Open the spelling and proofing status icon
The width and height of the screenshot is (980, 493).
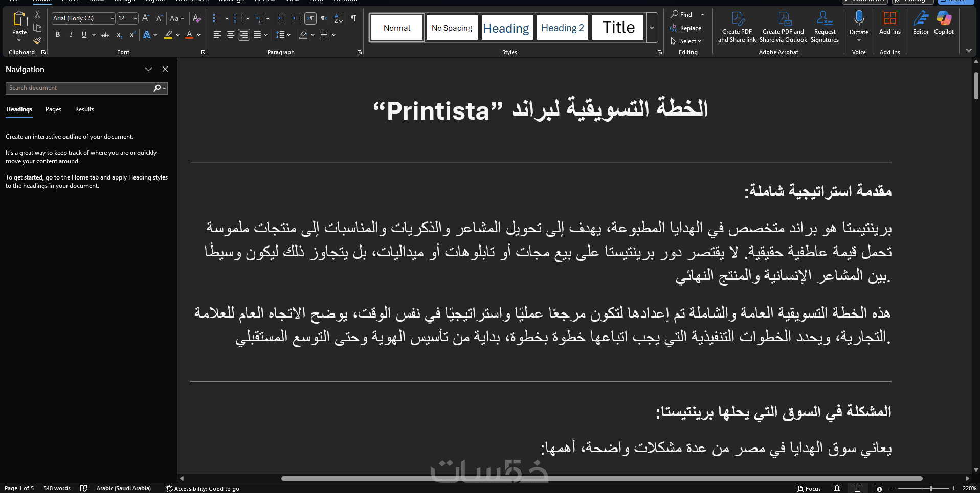[x=84, y=488]
